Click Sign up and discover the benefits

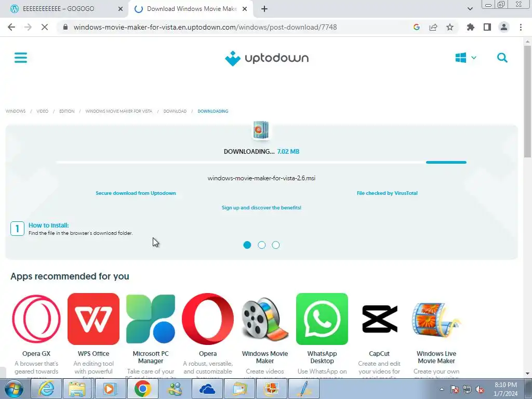click(x=261, y=208)
